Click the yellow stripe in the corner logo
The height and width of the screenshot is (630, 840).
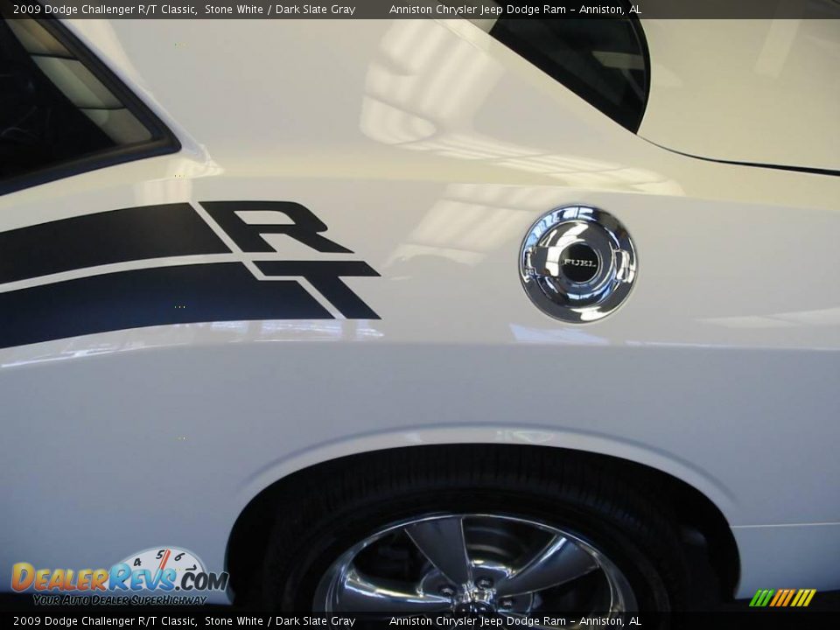[x=803, y=598]
